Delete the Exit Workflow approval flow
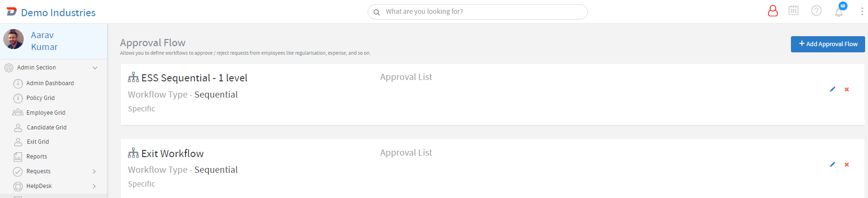Screen dimensions: 868x198 click(847, 164)
